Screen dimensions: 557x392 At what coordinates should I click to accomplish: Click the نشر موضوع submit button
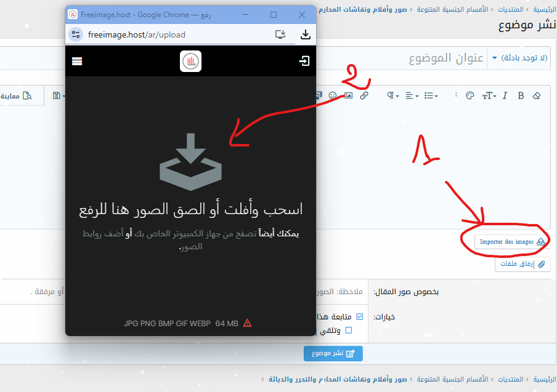pos(333,353)
